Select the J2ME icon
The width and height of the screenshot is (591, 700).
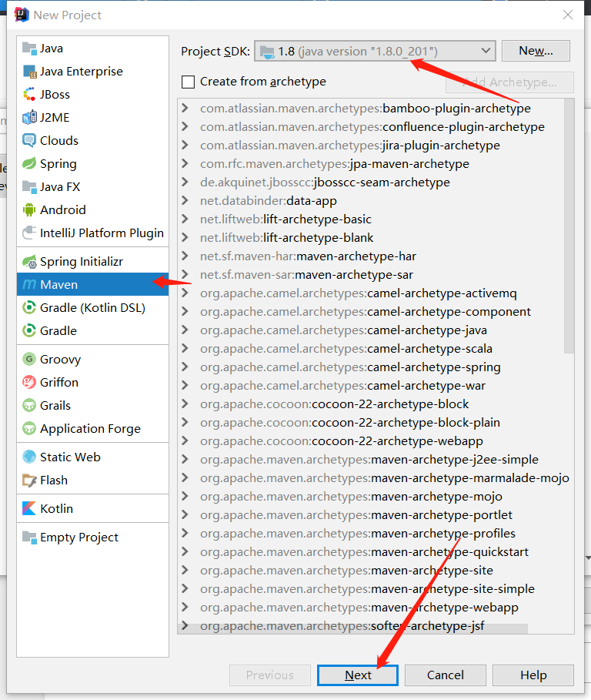click(29, 117)
